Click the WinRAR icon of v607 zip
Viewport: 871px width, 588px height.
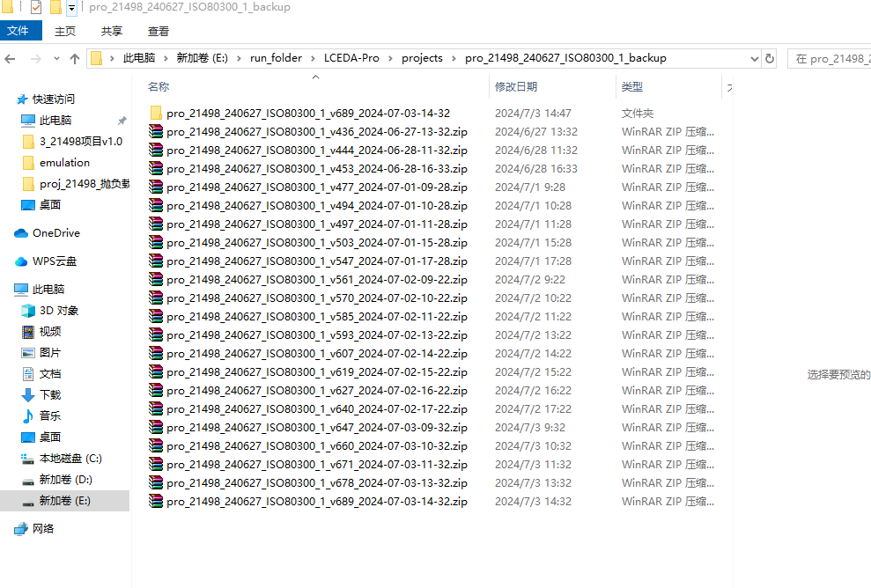(156, 353)
